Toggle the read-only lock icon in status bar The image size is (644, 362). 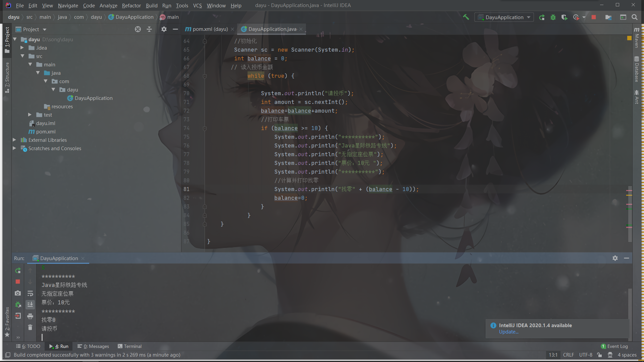599,355
